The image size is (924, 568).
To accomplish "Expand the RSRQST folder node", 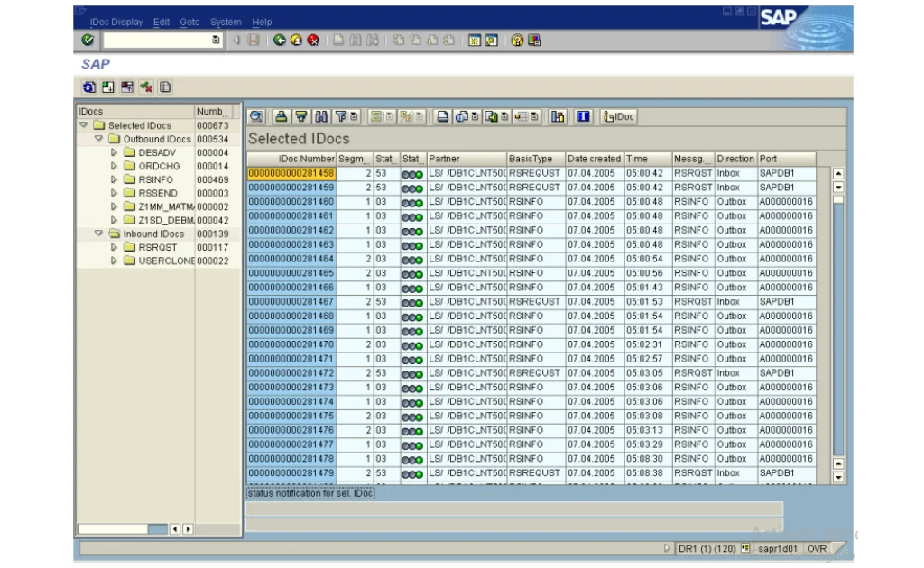I will [x=114, y=247].
